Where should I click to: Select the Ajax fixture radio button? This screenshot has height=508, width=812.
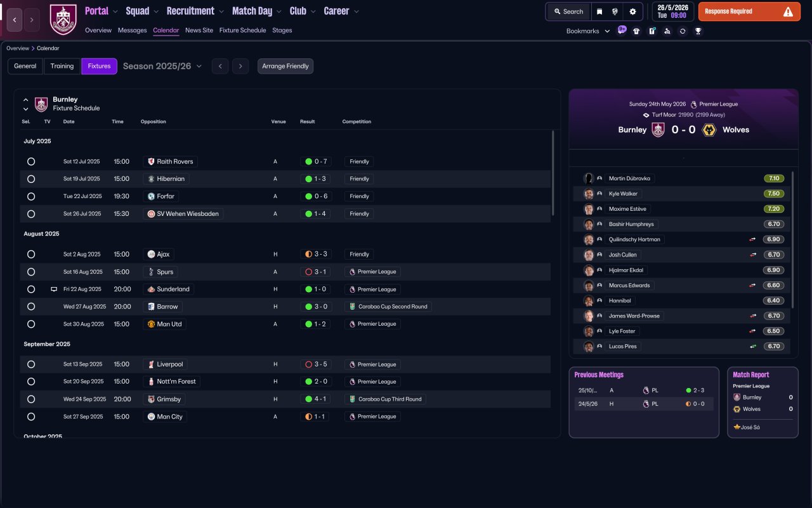coord(31,254)
